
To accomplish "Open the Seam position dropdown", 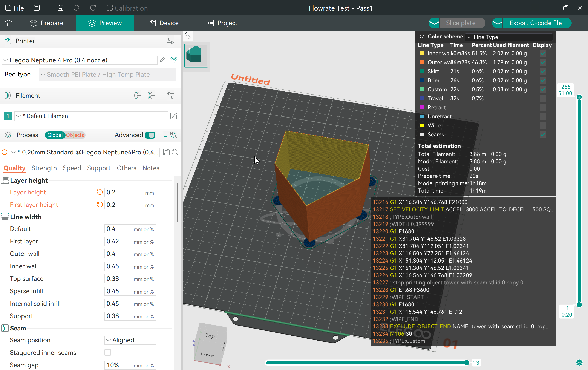I will tap(130, 340).
